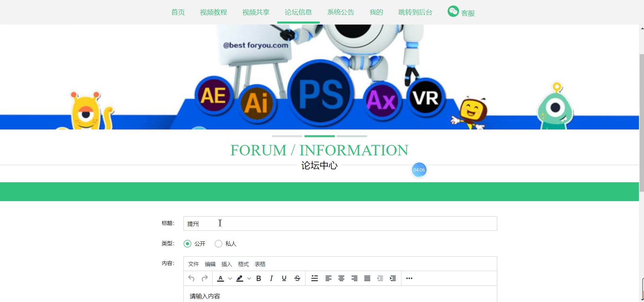Viewport: 644px width, 302px height.
Task: Click the scrollbar up arrow
Action: [x=642, y=29]
